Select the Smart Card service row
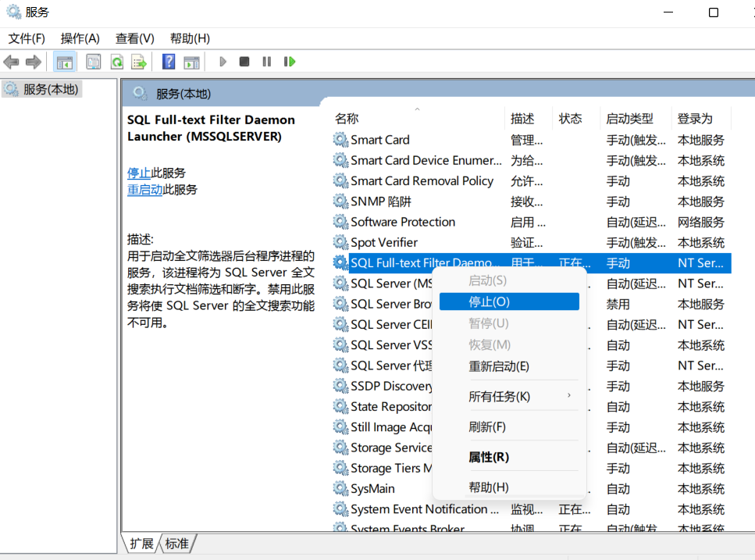Viewport: 755px width, 560px height. [532, 140]
